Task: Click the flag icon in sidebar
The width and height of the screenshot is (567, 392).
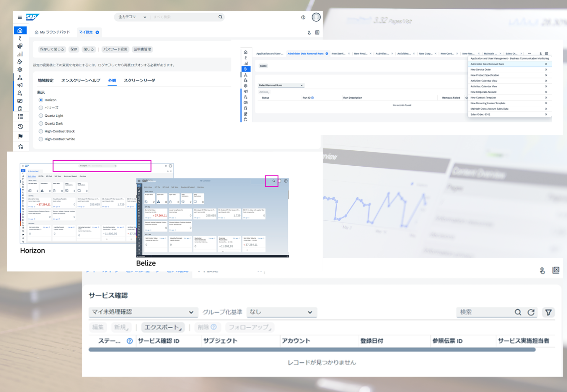Action: pos(20,136)
